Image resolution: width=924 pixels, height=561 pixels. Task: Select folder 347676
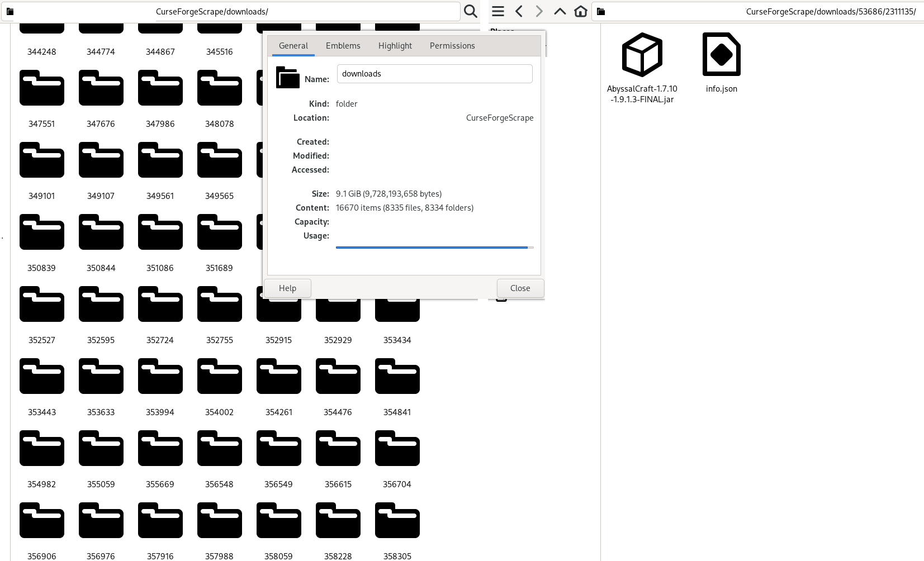[101, 88]
